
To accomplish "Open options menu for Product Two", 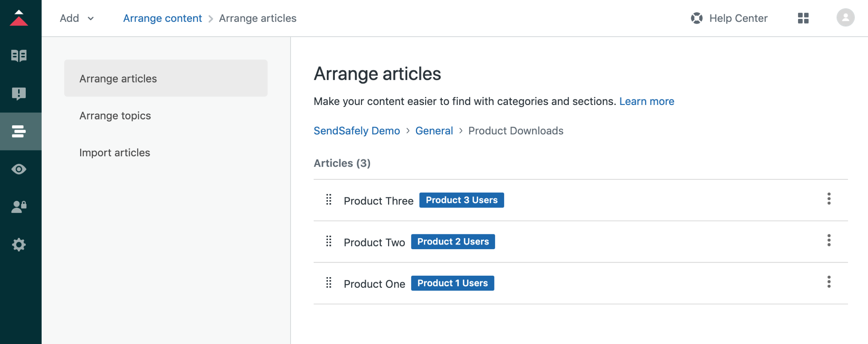I will click(828, 240).
